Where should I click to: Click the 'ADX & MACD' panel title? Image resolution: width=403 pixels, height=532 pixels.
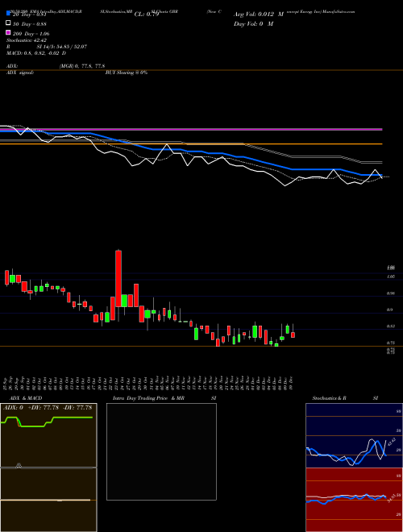click(24, 398)
